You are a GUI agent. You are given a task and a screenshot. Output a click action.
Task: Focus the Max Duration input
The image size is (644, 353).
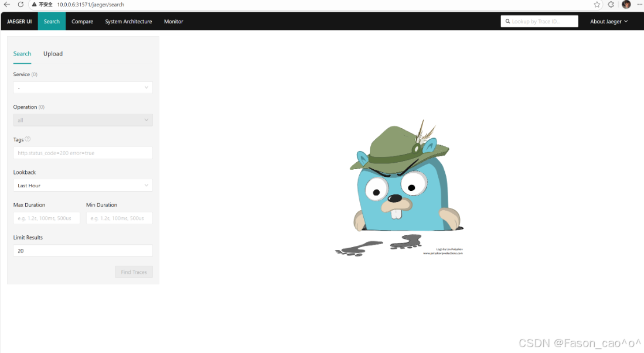click(x=46, y=218)
